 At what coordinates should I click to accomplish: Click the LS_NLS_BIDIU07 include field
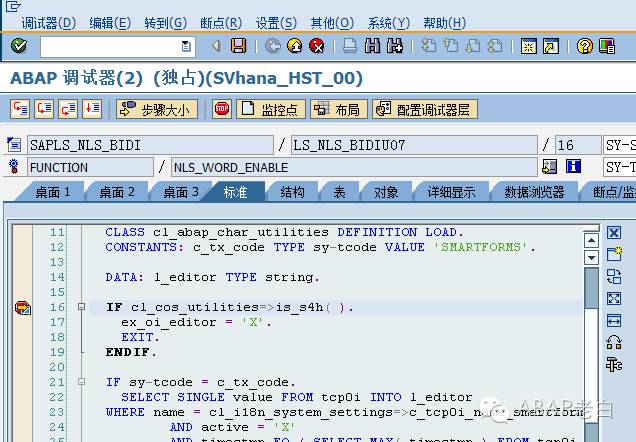(414, 145)
